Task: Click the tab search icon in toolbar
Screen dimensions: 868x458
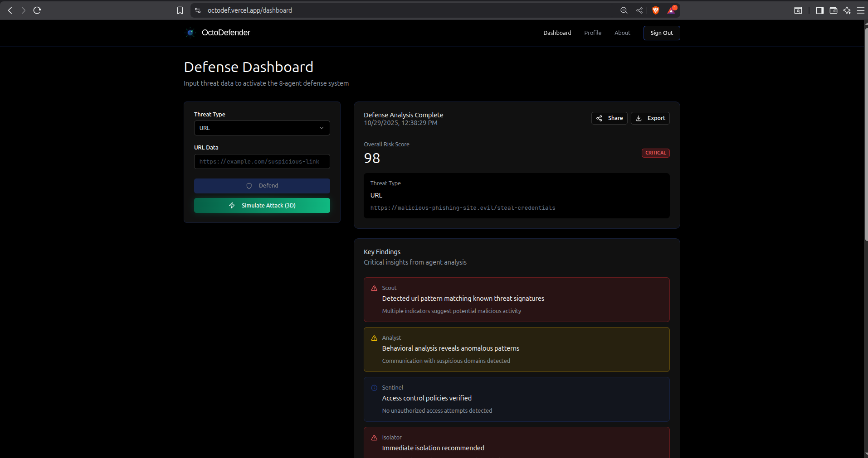Action: (x=798, y=10)
